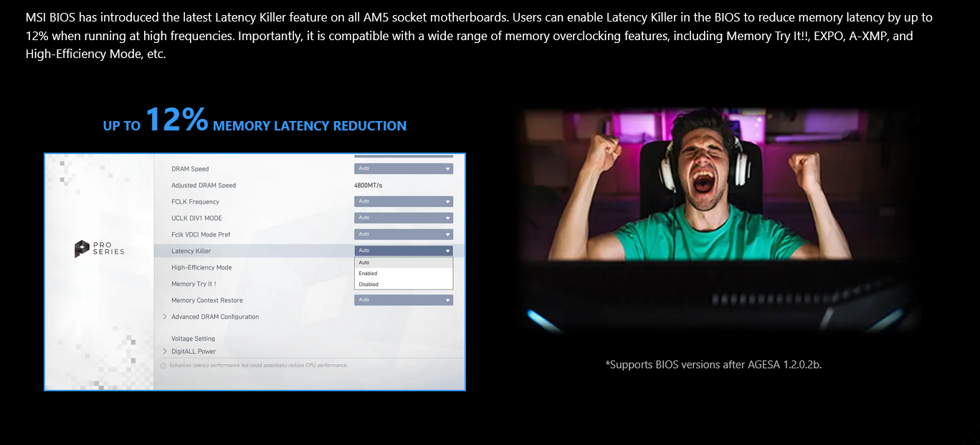Open the Fclk VDCI Mode Pref dropdown
The height and width of the screenshot is (445, 980).
pyautogui.click(x=404, y=234)
